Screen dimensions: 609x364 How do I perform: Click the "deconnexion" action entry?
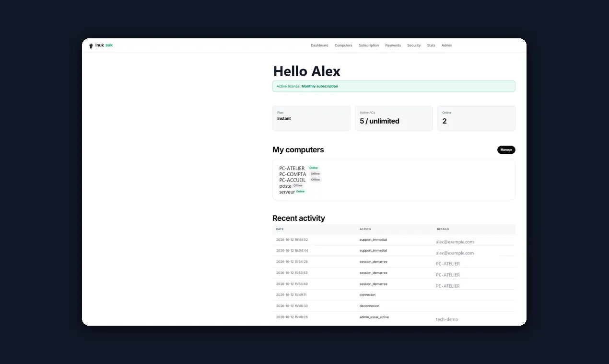(x=369, y=306)
